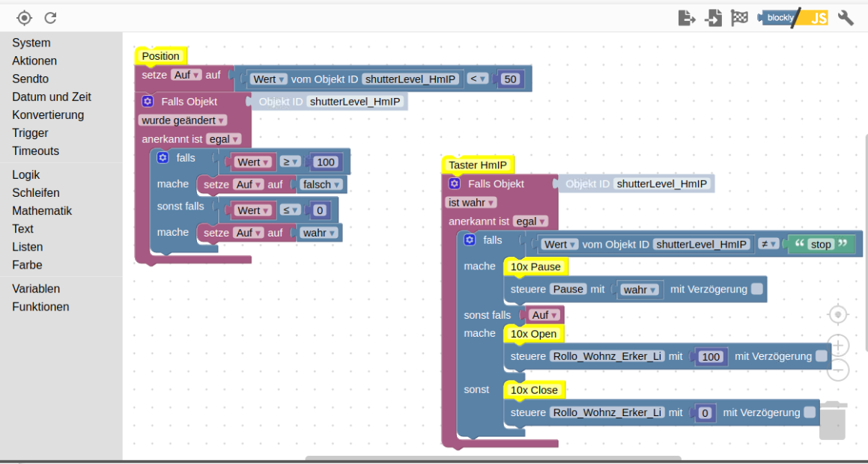The image size is (868, 464).
Task: Click the workspace center crosshair control
Action: pos(838,314)
